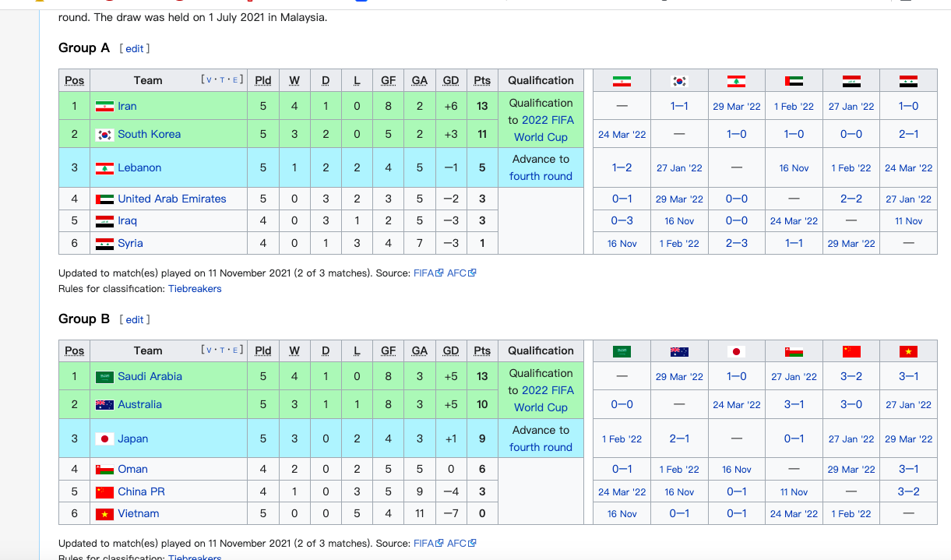Click the fourth round link in Lebanon's qualification cell
Viewport: 951px width, 560px height.
pyautogui.click(x=541, y=176)
